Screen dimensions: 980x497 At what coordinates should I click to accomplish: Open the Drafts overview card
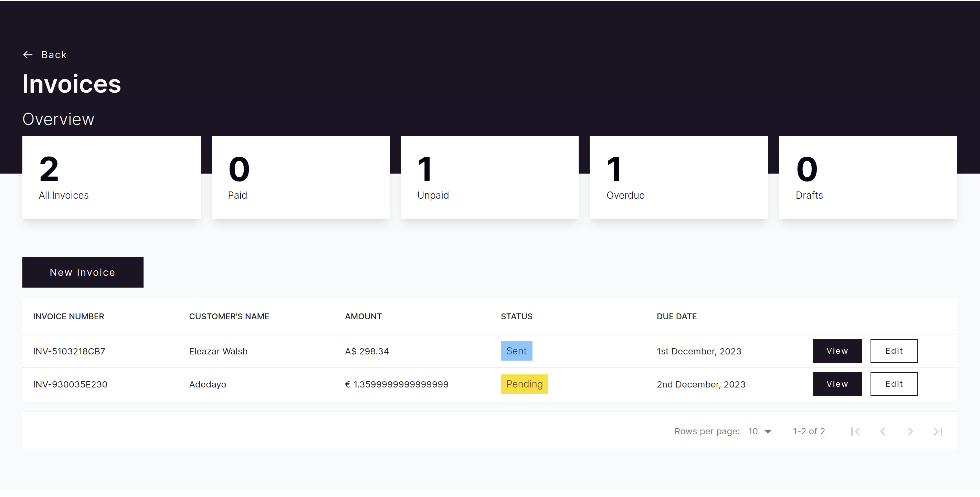coord(867,177)
